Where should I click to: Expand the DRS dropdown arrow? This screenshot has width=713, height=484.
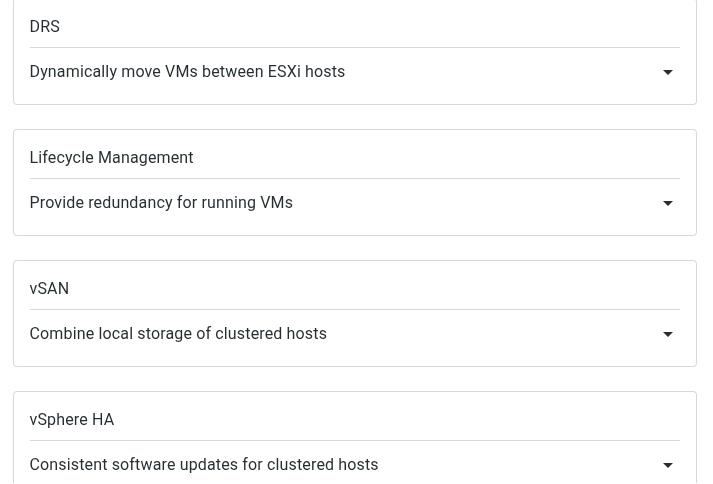[667, 72]
